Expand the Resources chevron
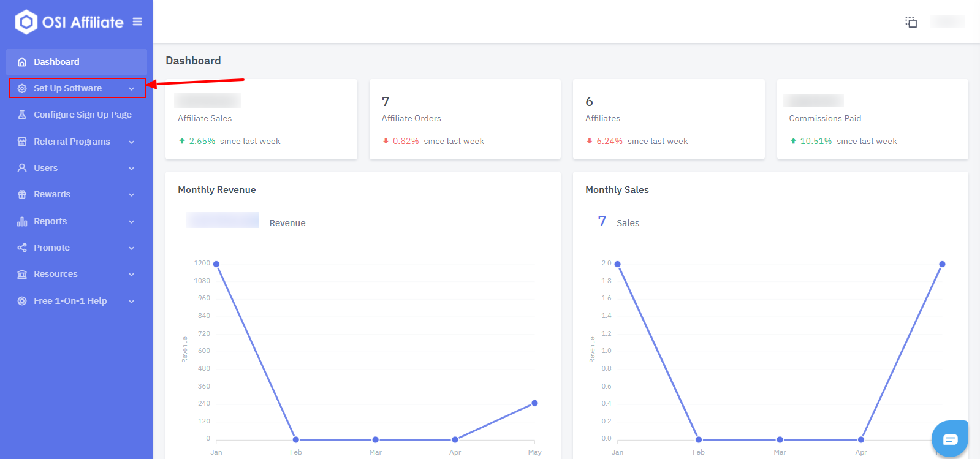Viewport: 980px width, 459px height. point(131,275)
